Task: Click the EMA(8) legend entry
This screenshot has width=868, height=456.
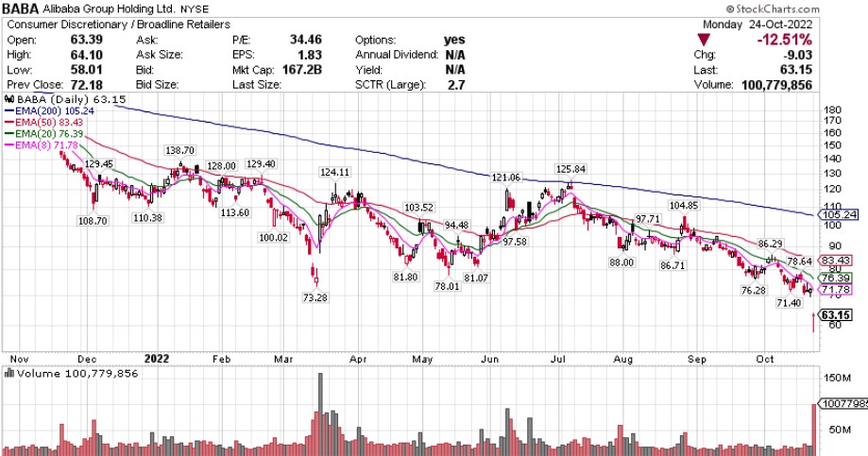Action: point(43,145)
